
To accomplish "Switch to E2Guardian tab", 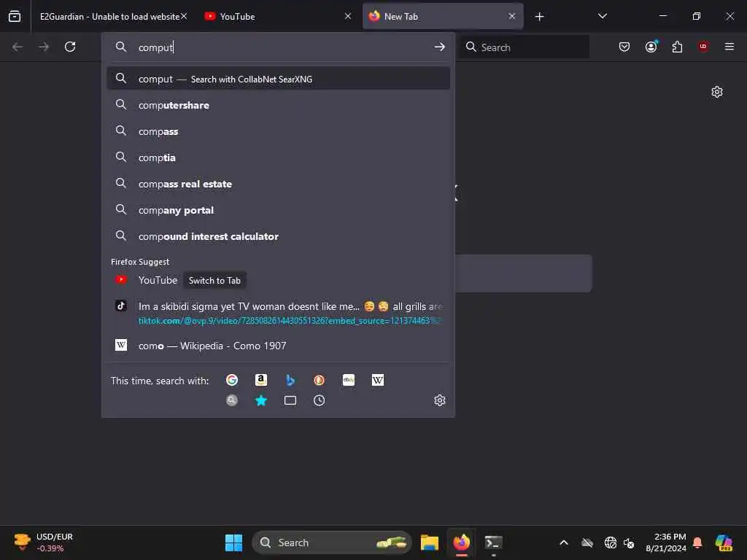I will click(x=109, y=16).
